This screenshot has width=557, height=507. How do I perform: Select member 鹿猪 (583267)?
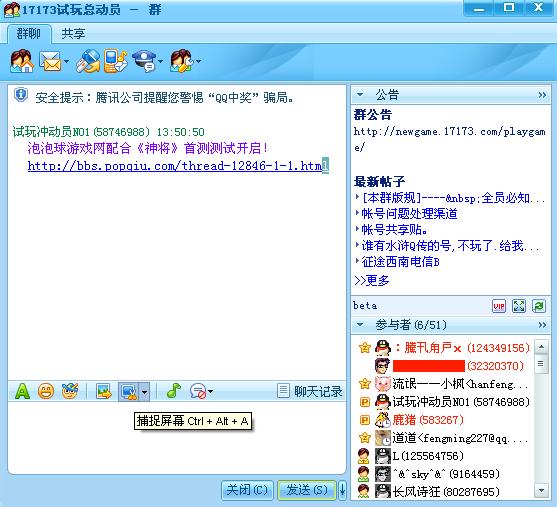[x=444, y=420]
